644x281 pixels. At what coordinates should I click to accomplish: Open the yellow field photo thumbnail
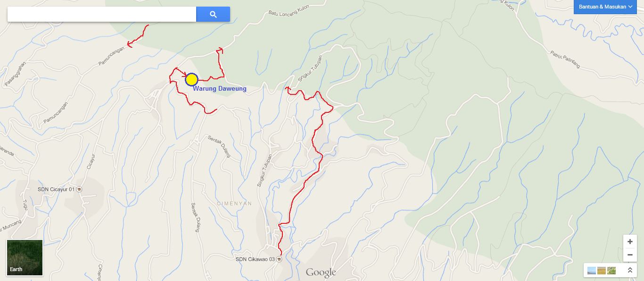(x=601, y=271)
